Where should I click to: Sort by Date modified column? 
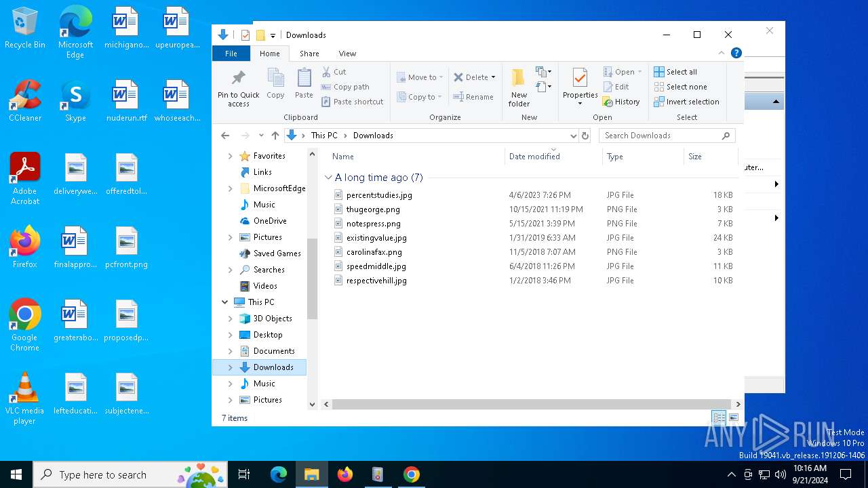click(x=554, y=157)
